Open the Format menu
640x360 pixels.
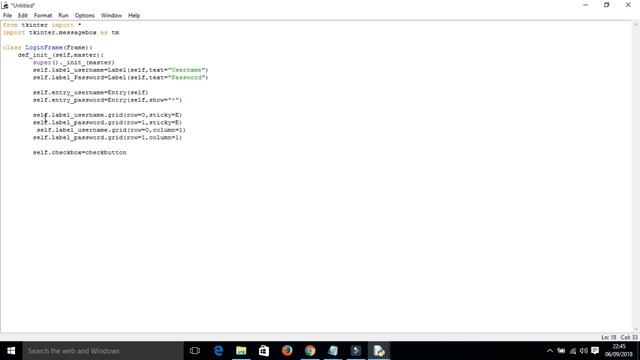[43, 16]
